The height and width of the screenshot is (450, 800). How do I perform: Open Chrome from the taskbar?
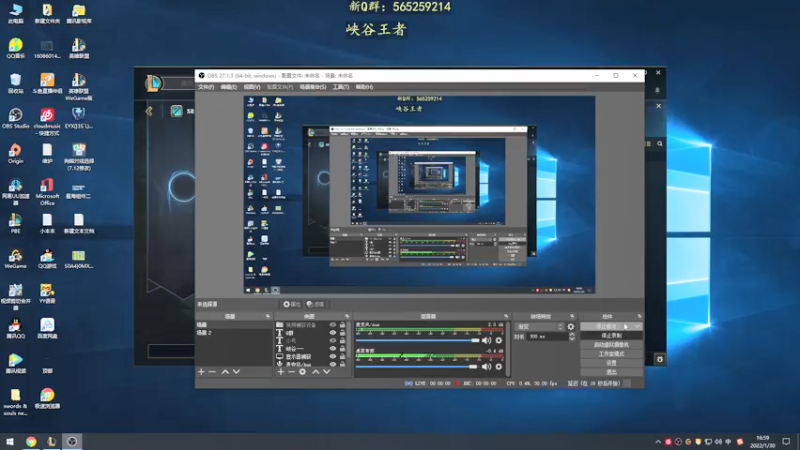pyautogui.click(x=31, y=441)
